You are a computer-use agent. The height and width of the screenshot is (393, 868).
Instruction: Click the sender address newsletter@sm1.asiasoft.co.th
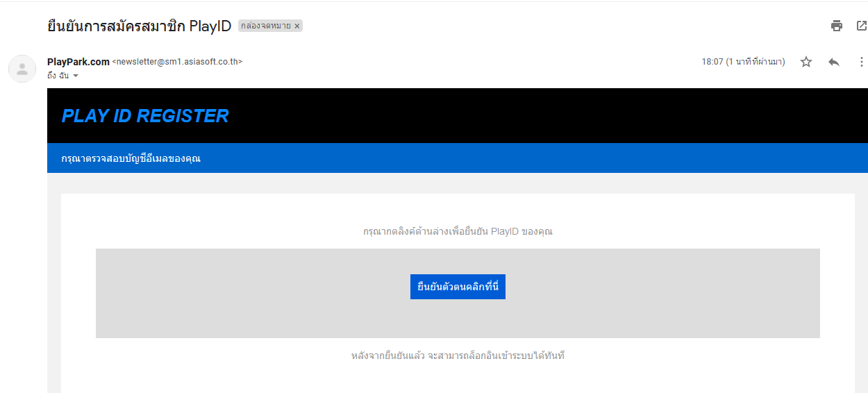(x=177, y=62)
